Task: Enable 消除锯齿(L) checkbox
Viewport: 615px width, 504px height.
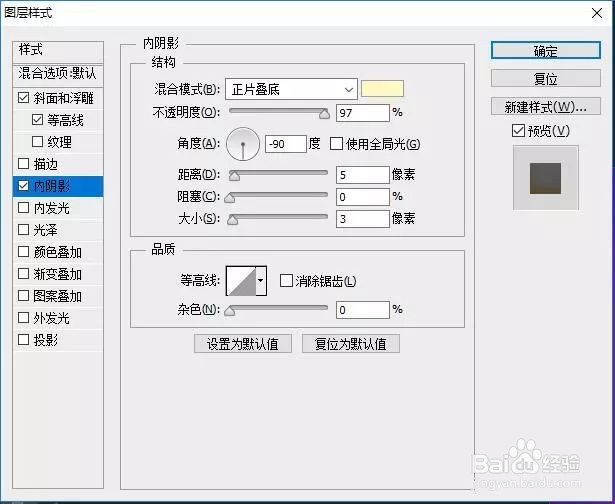Action: (286, 281)
